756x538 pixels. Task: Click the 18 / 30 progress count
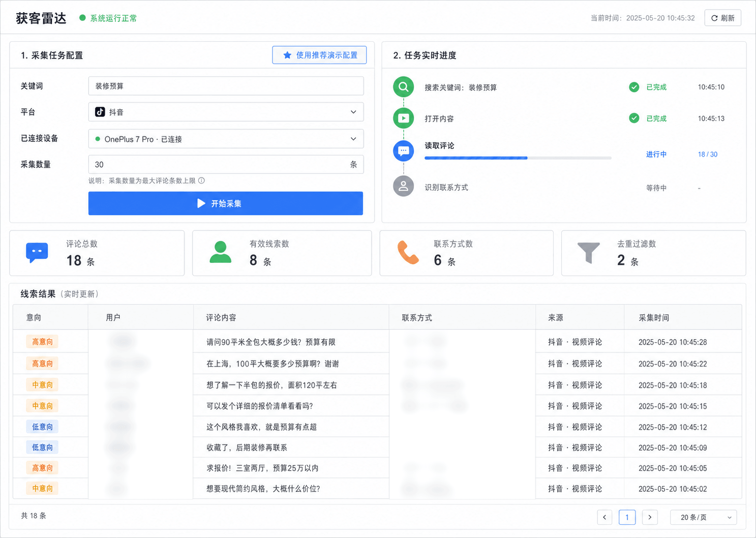(708, 155)
